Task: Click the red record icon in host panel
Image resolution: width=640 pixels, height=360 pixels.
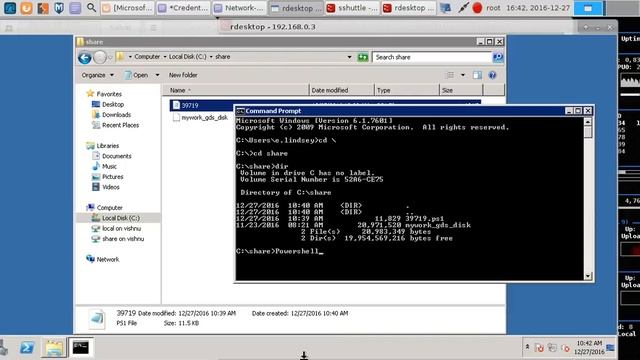Action: [477, 8]
